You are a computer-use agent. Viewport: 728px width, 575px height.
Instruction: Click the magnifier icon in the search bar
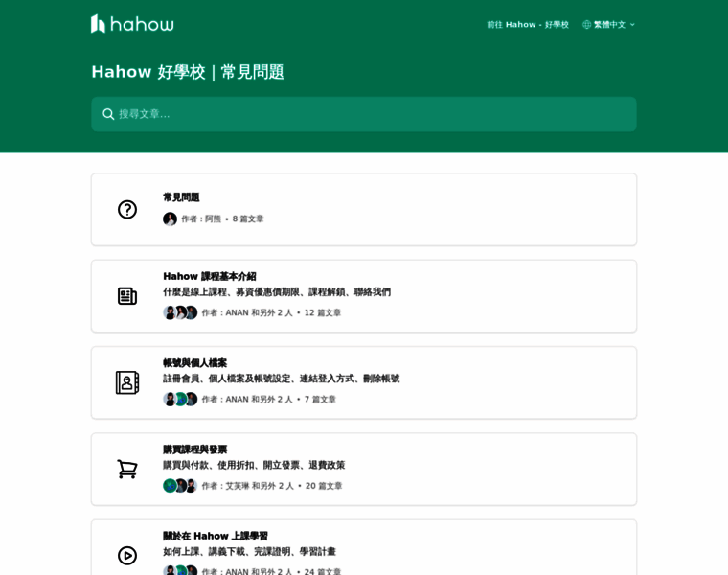coord(108,114)
